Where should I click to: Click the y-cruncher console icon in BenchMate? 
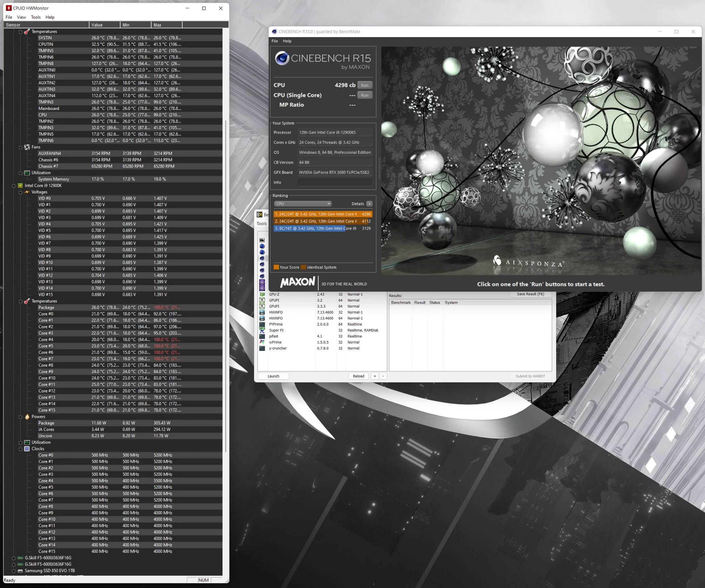coord(262,349)
